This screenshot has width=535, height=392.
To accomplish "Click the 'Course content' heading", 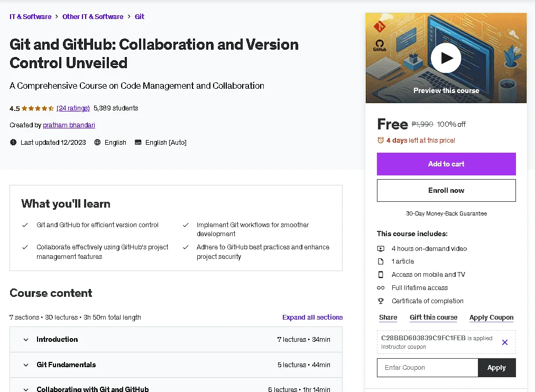I will pos(51,293).
